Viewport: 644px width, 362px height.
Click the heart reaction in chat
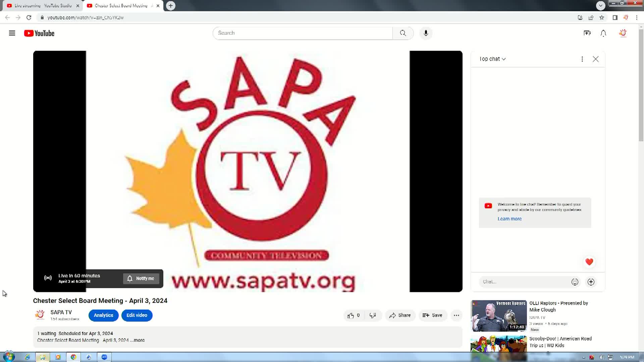pos(589,262)
